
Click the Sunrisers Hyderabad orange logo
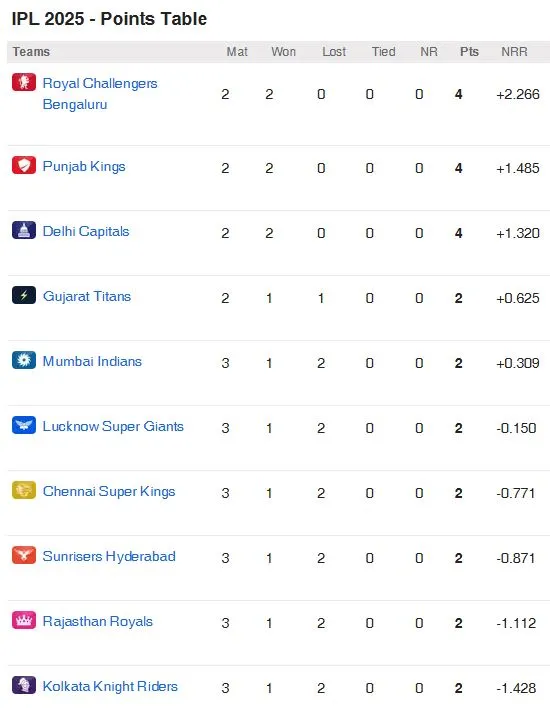[x=24, y=555]
